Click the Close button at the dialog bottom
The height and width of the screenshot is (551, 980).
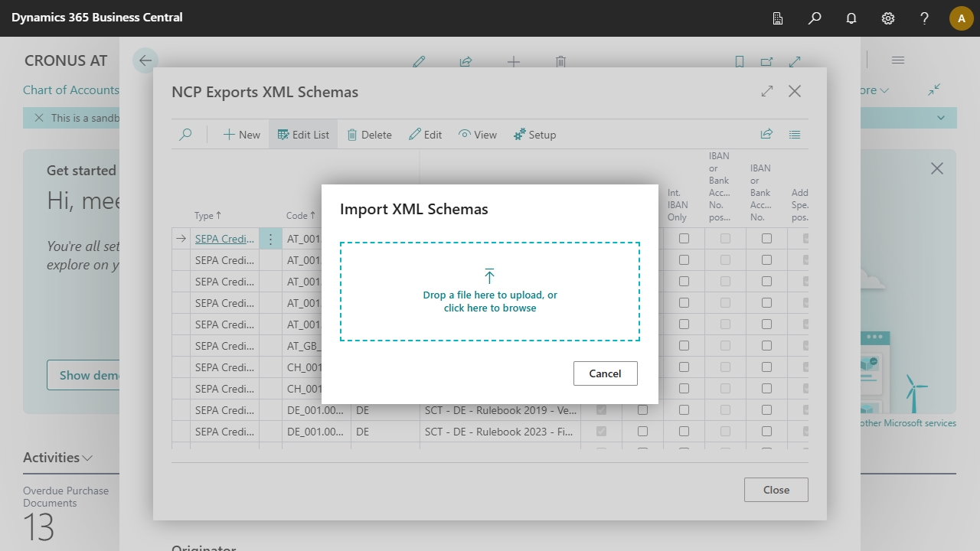776,490
